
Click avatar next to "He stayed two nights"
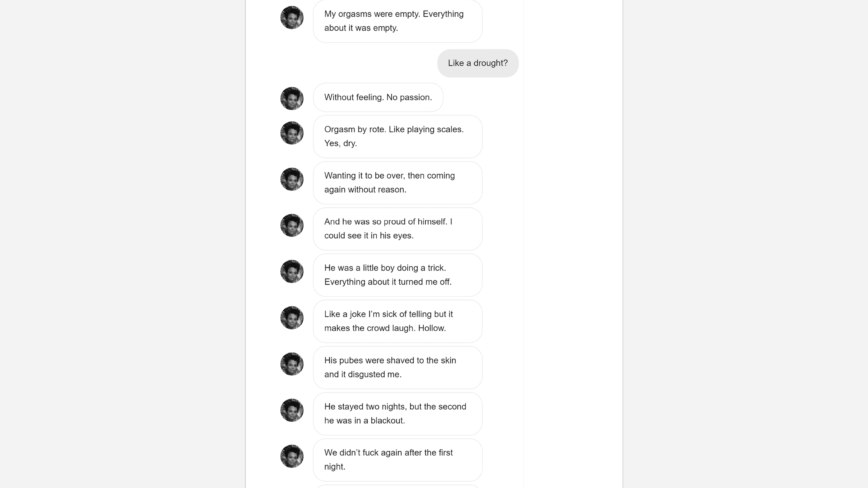(x=292, y=410)
